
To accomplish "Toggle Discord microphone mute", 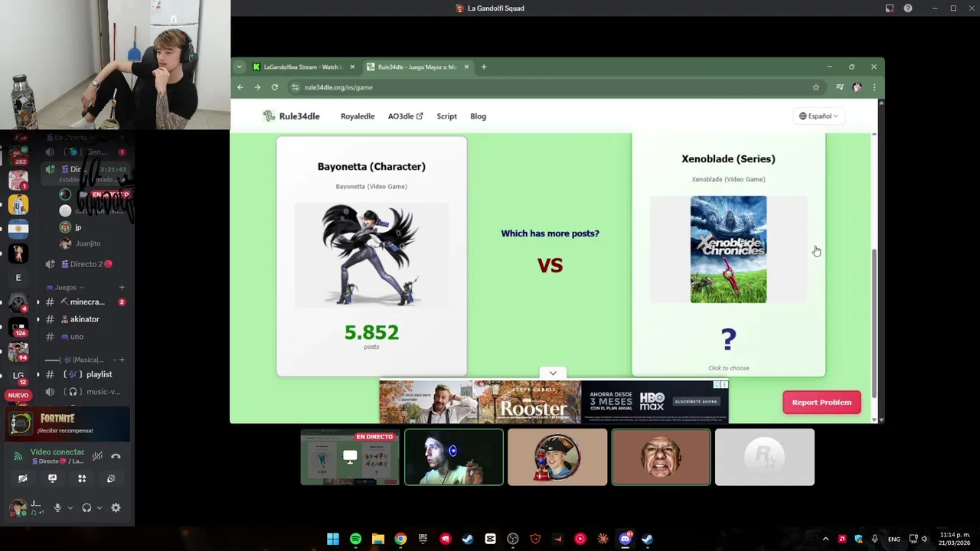I will (x=57, y=507).
